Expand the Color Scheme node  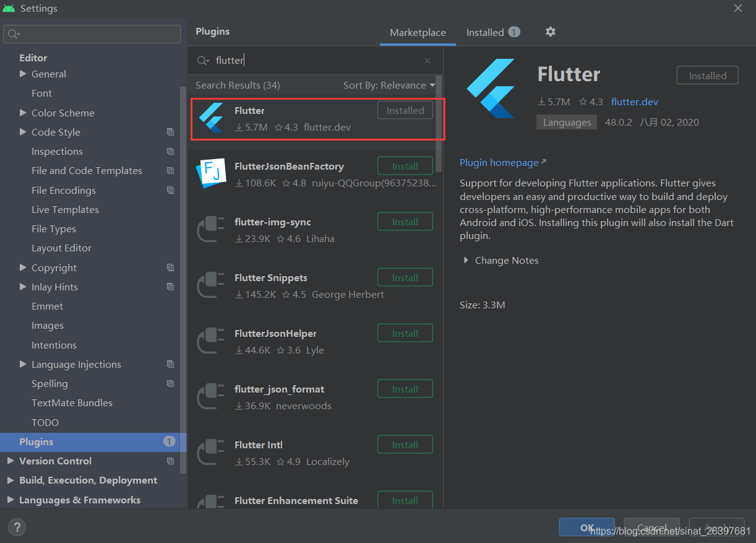pyautogui.click(x=23, y=113)
